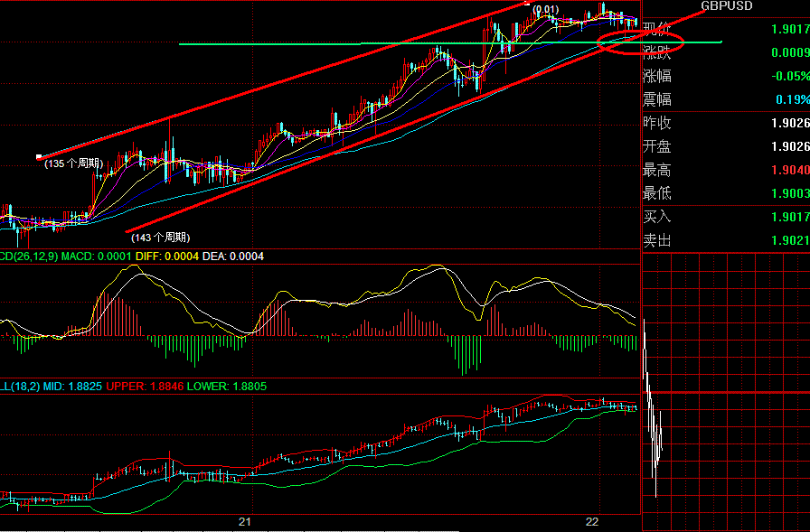810x532 pixels.
Task: Click the 卖出 ask label
Action: (x=656, y=240)
